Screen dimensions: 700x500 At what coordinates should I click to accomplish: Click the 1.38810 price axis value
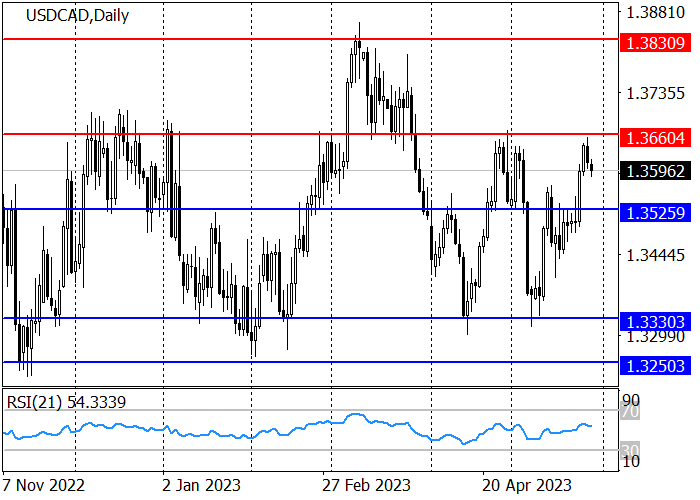coord(655,12)
